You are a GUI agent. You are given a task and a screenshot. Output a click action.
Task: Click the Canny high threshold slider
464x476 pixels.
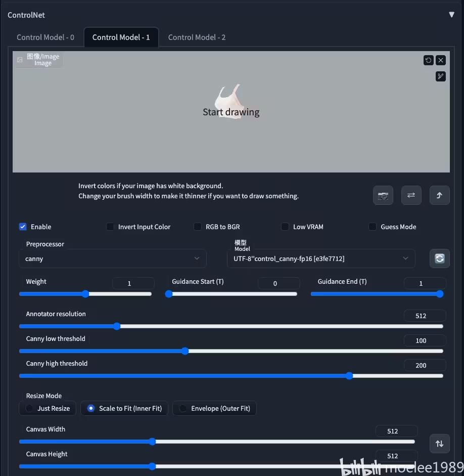pyautogui.click(x=231, y=376)
